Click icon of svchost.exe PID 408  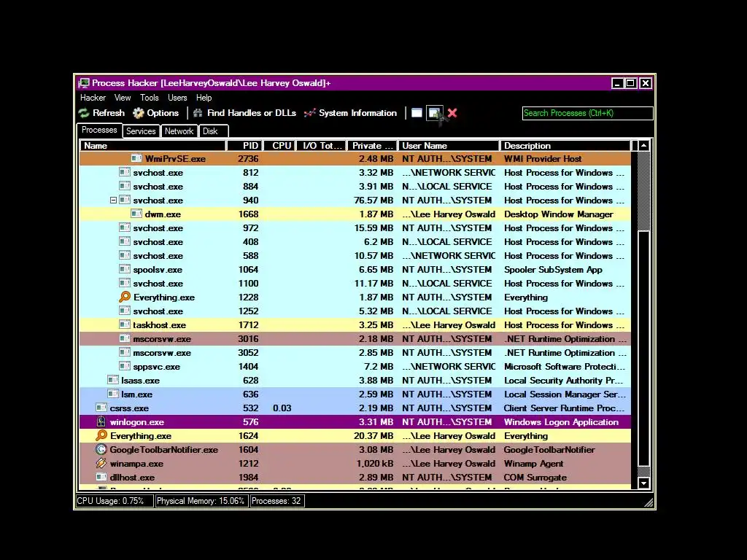point(124,241)
